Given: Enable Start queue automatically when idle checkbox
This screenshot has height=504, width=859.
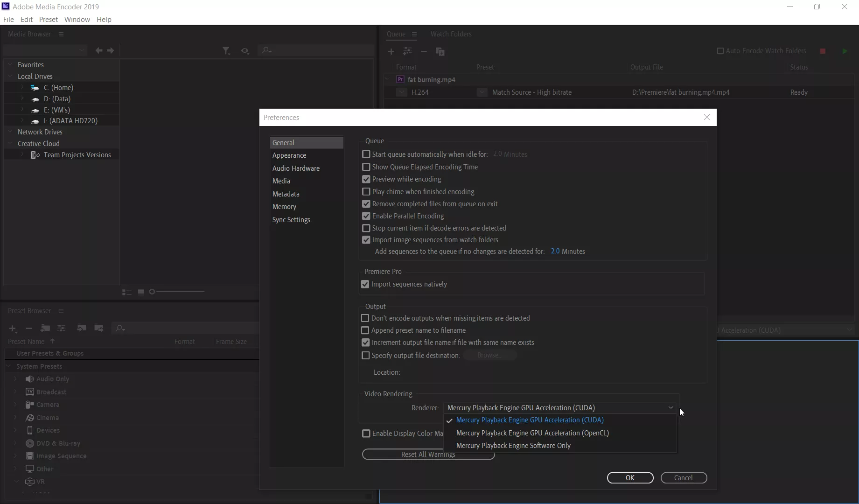Looking at the screenshot, I should pyautogui.click(x=366, y=154).
